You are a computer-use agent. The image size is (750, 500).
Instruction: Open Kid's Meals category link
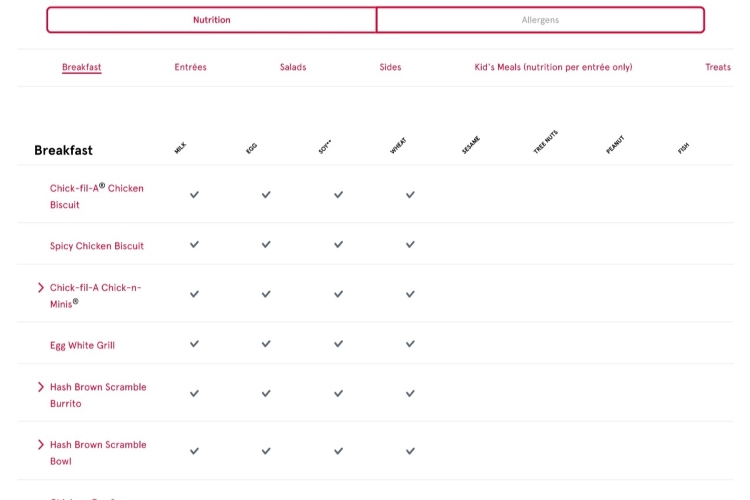[553, 67]
